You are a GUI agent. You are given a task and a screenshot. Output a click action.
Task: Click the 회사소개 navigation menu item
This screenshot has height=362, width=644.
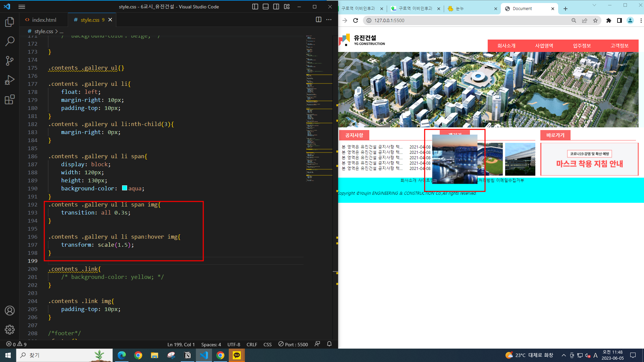pos(506,46)
